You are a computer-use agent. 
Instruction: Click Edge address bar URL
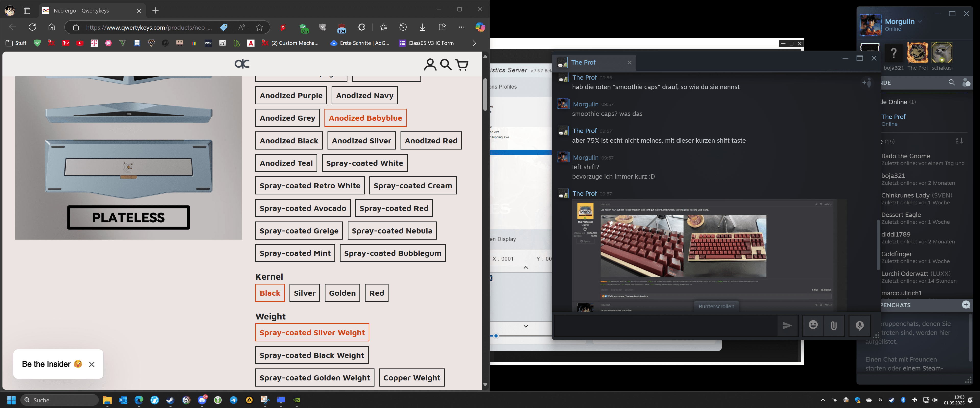[149, 27]
